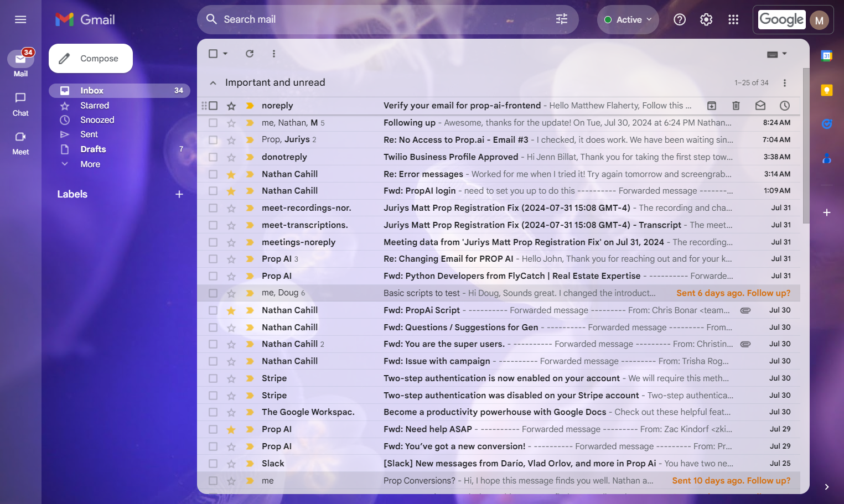Viewport: 844px width, 504px height.
Task: Unstar the Fwd: Need help ASAP email
Action: pyautogui.click(x=231, y=429)
